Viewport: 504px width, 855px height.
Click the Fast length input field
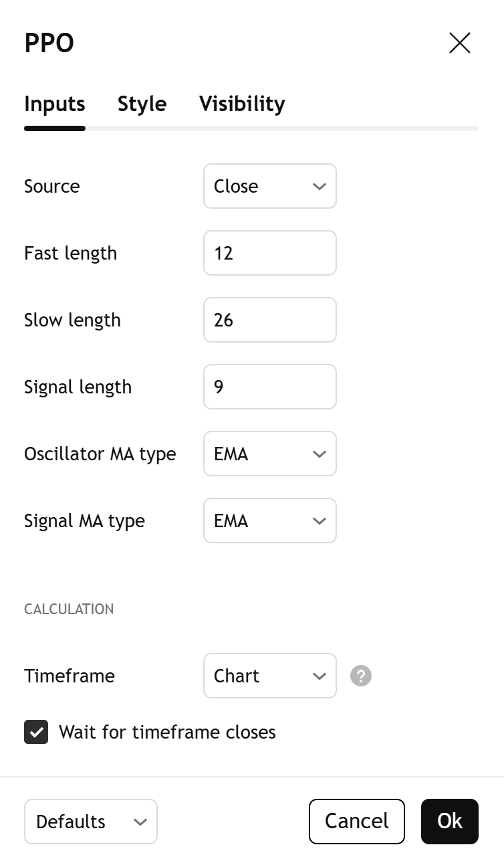coord(269,253)
